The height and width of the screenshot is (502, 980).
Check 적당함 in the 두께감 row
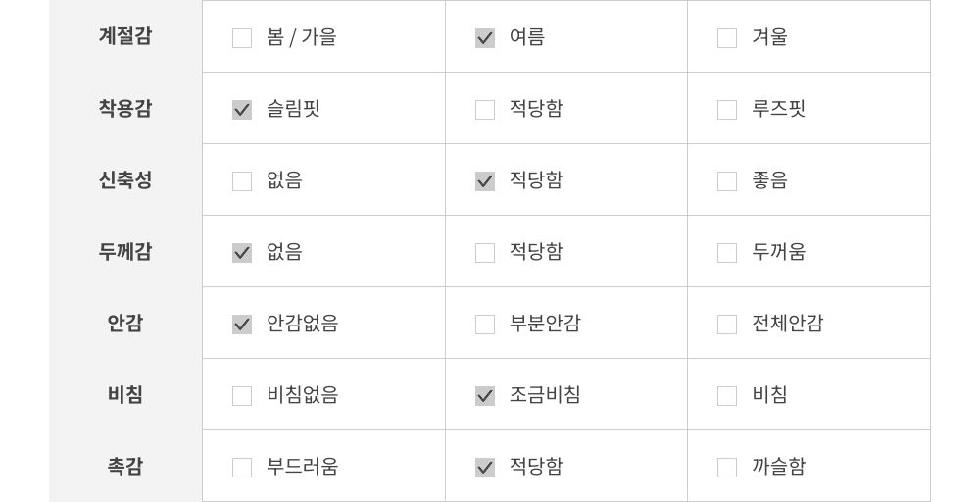tap(485, 253)
